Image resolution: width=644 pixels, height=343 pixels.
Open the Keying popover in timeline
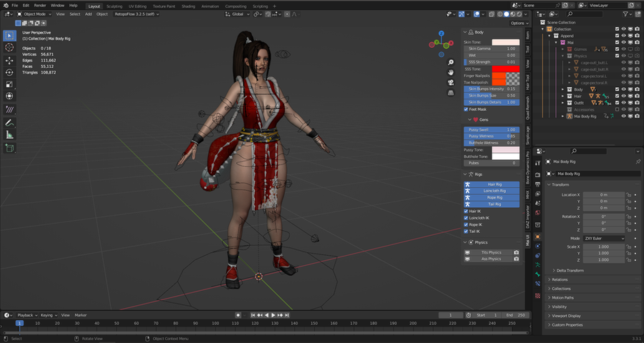coord(49,315)
